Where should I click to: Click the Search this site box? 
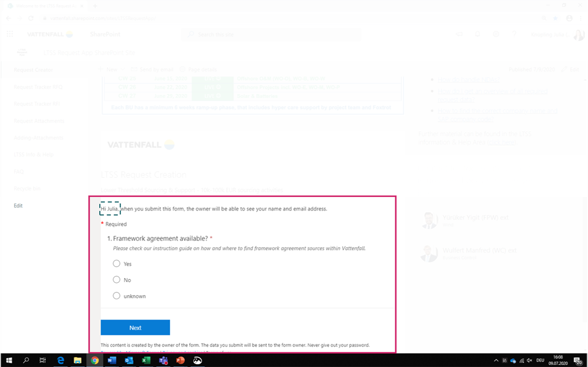(271, 35)
